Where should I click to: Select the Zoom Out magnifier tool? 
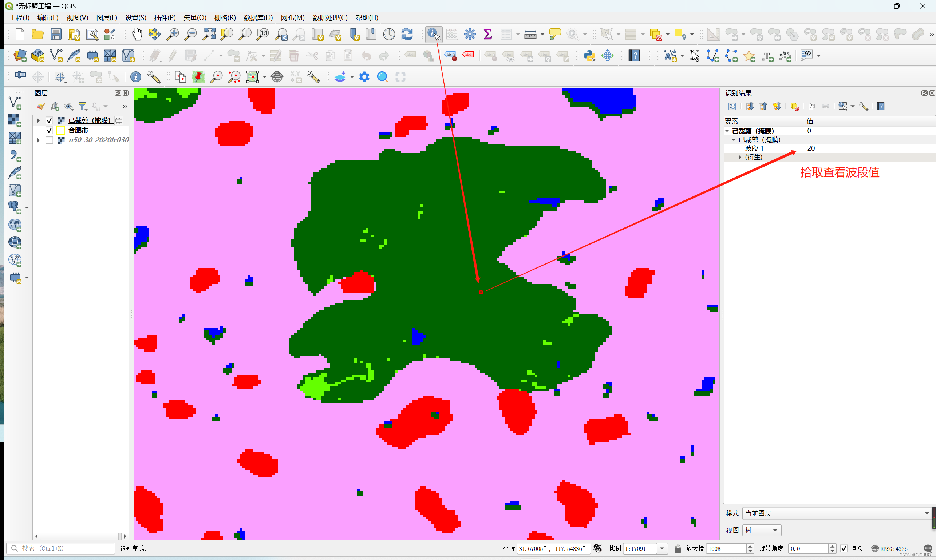190,34
